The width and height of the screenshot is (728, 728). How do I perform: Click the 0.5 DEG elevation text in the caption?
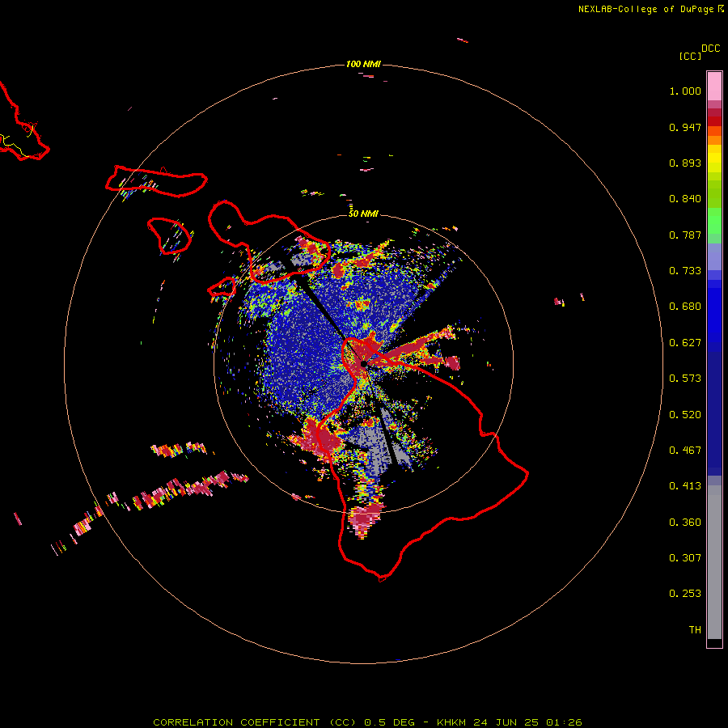point(390,722)
